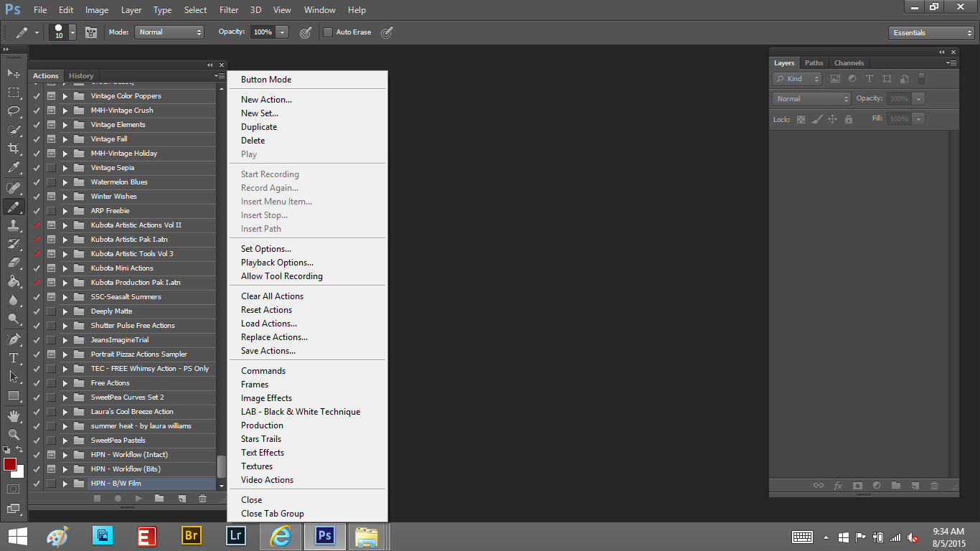Select the Blur tool
Screen dimensions: 980x551
coord(14,300)
